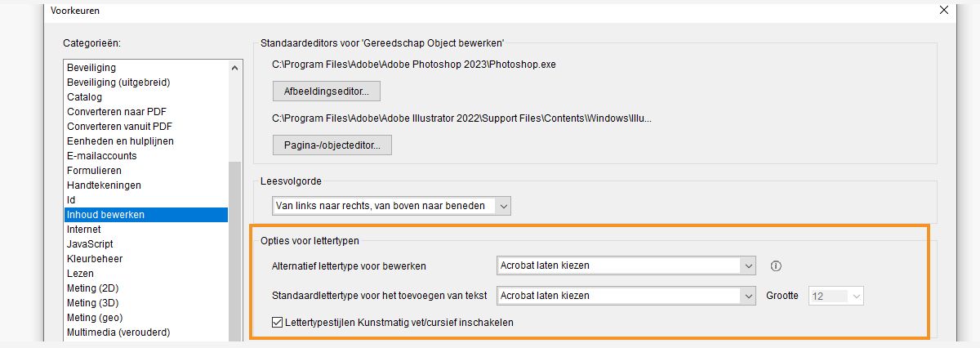980x348 pixels.
Task: Select Converteren naar PDF category
Action: coord(112,112)
